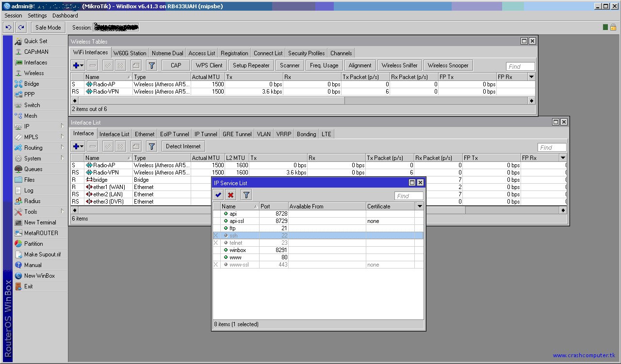Image resolution: width=621 pixels, height=364 pixels.
Task: Switch to the Registration tab
Action: (x=234, y=53)
